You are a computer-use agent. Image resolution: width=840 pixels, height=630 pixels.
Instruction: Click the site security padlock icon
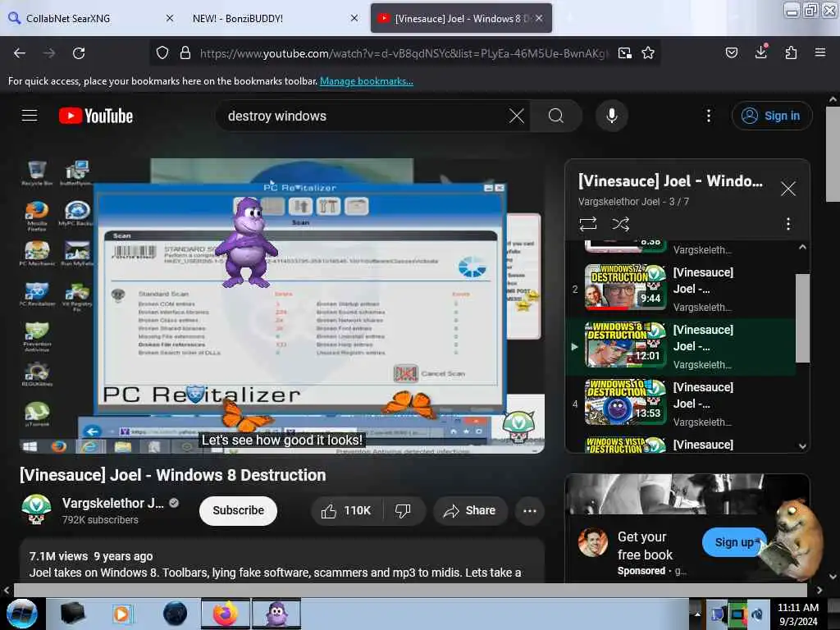tap(185, 53)
